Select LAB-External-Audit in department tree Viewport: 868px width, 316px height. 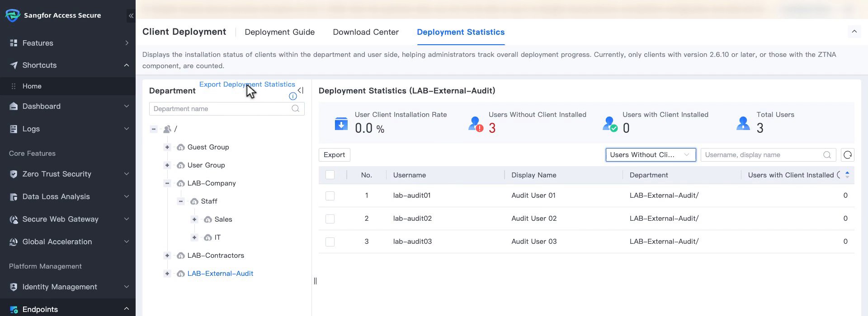click(220, 274)
